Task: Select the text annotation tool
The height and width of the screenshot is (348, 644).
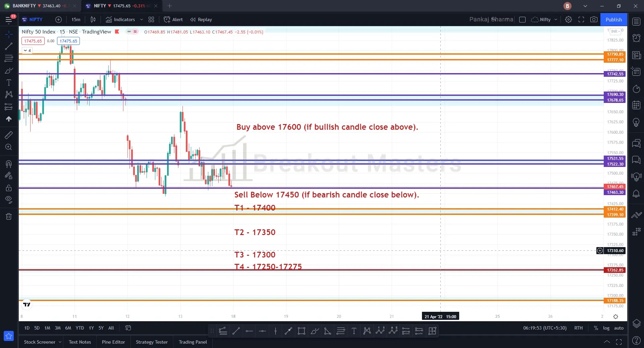Action: coord(9,82)
